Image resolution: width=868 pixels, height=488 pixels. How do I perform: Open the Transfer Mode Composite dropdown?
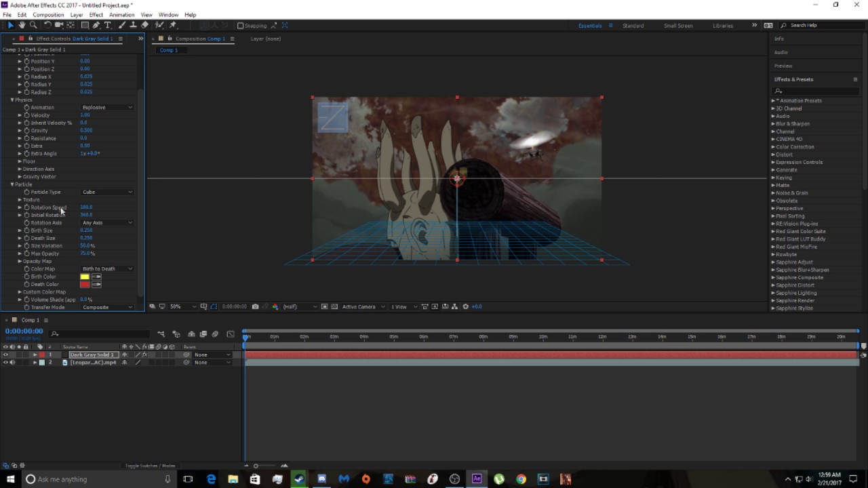pyautogui.click(x=107, y=307)
